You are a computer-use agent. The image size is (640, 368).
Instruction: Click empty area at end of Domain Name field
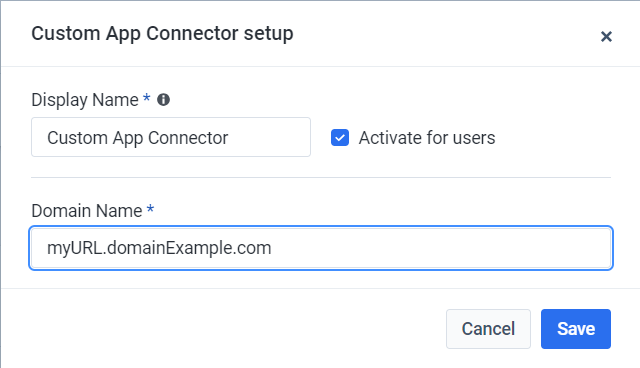click(x=441, y=248)
